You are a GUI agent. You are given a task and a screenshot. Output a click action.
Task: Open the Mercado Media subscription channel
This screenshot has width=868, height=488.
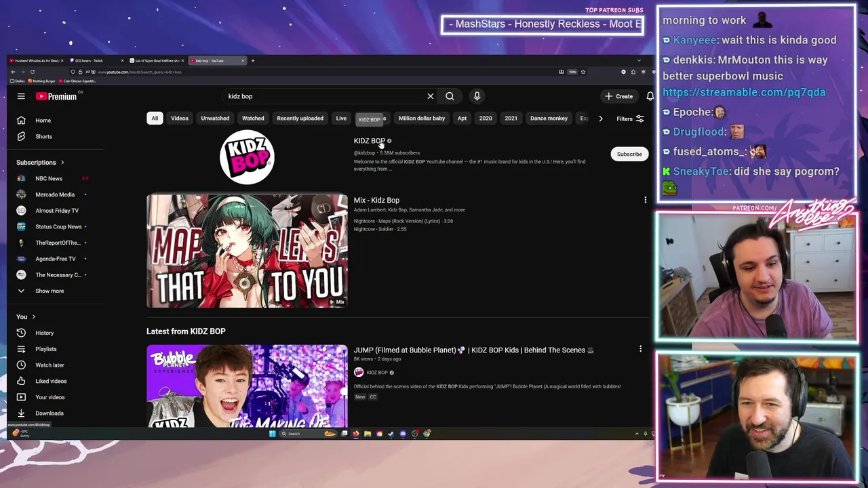pos(55,195)
